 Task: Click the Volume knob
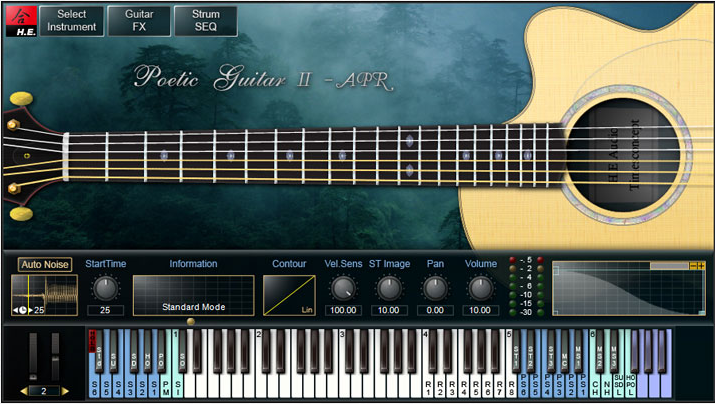[480, 289]
